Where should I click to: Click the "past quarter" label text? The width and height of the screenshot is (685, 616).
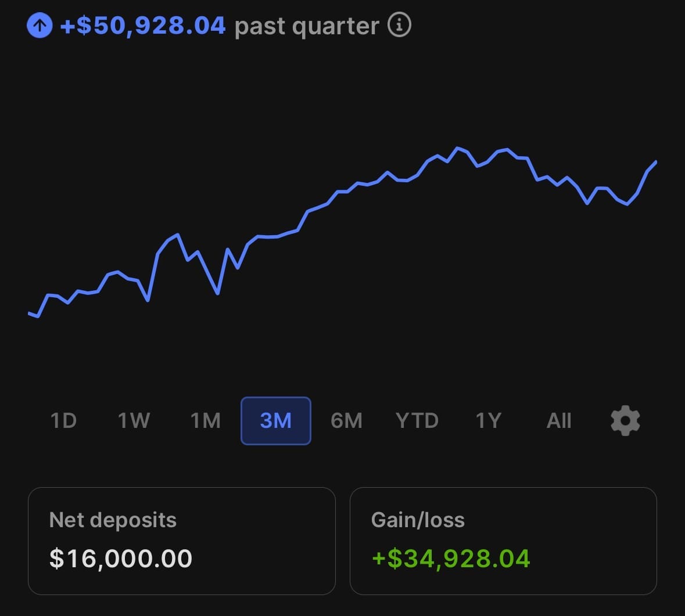click(306, 27)
